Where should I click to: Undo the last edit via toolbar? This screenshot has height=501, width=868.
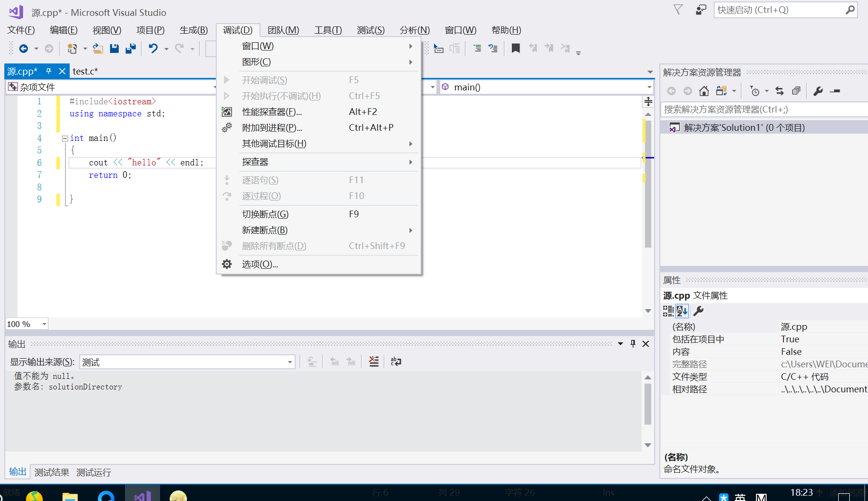click(x=153, y=49)
